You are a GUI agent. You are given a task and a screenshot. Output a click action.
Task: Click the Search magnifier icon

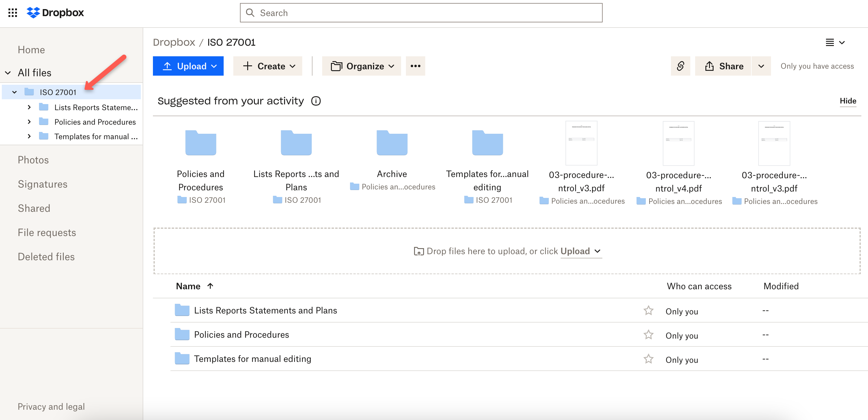(250, 12)
